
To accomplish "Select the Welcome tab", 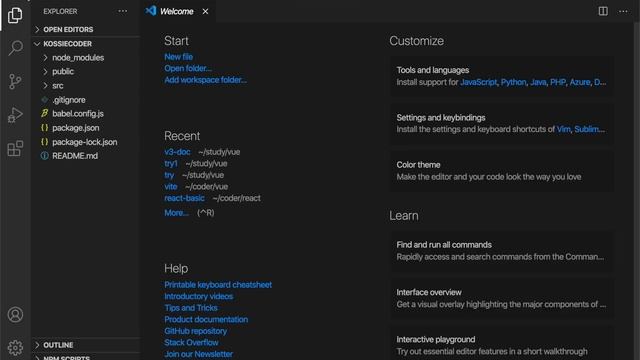I will point(177,11).
